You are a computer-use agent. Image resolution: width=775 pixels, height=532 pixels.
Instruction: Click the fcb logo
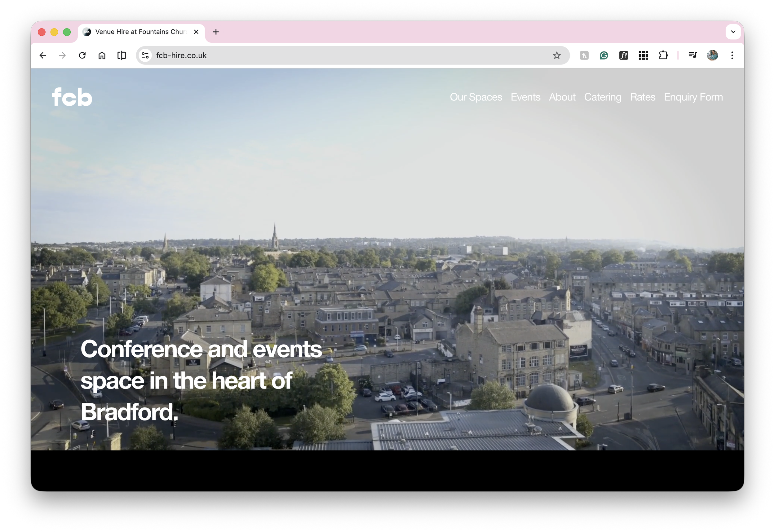tap(72, 97)
